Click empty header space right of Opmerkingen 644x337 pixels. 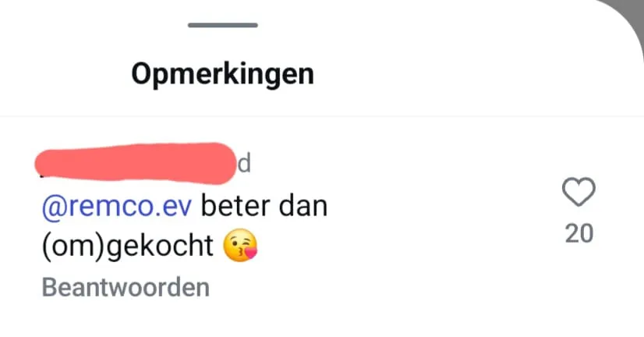(x=451, y=74)
